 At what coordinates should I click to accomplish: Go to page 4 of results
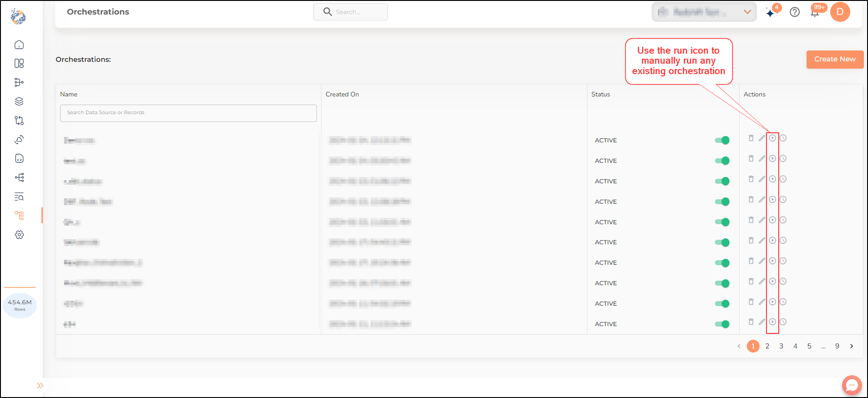point(795,346)
